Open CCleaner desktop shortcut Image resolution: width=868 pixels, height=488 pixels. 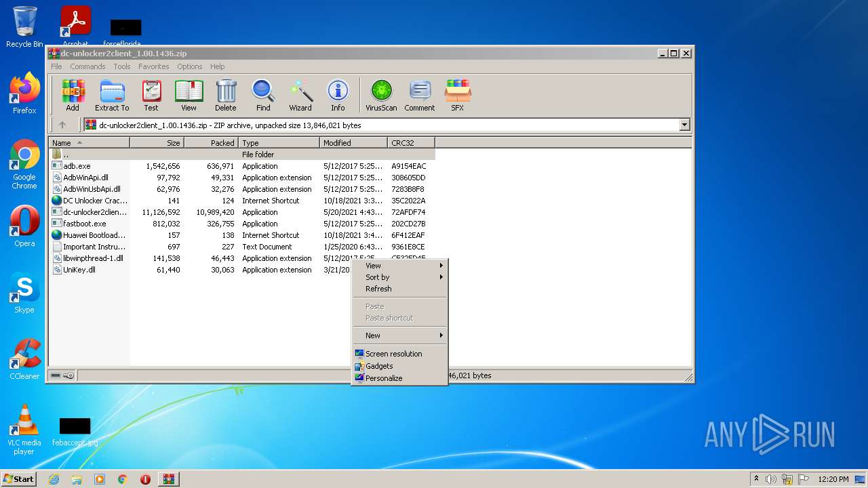[24, 359]
